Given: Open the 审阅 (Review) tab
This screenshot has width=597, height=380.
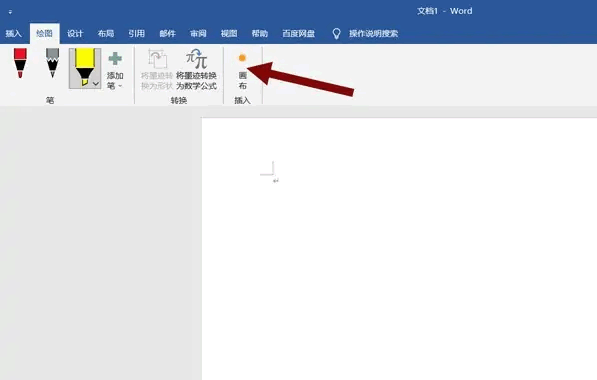Looking at the screenshot, I should [198, 34].
